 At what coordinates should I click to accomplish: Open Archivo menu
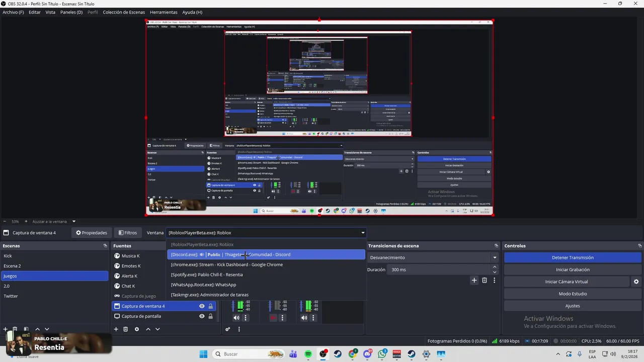coord(13,12)
